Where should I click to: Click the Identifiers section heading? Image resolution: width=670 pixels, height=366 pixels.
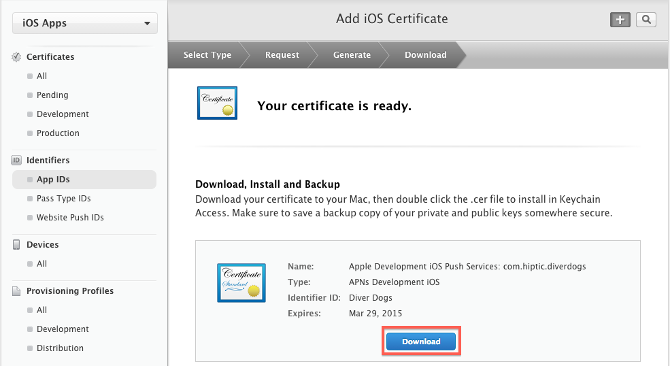[x=48, y=160]
